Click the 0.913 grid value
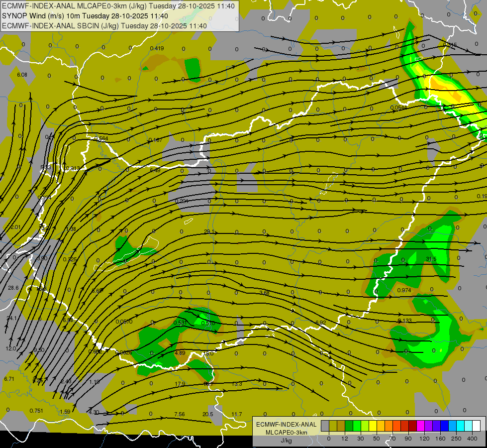487x448 pixels. click(x=73, y=169)
